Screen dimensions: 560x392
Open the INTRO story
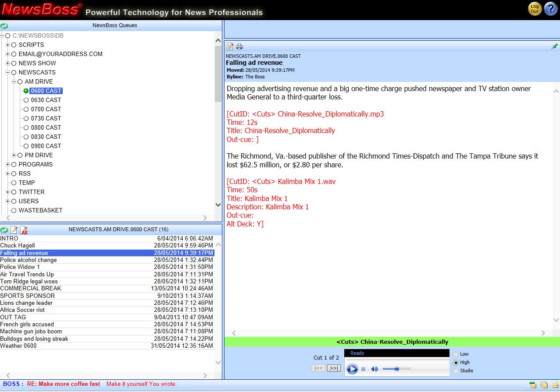[x=107, y=238]
